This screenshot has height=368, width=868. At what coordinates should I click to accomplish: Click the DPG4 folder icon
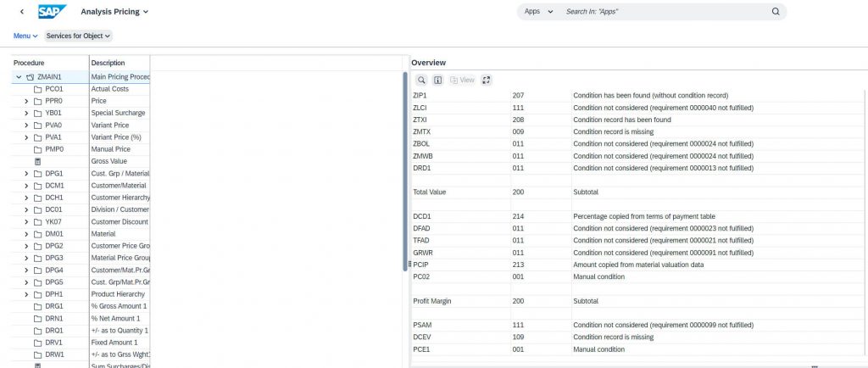37,270
